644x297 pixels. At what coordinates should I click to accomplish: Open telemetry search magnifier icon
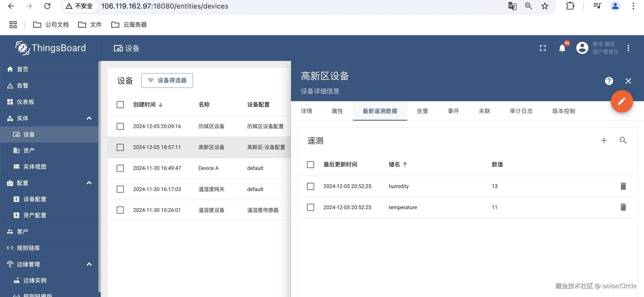[x=623, y=140]
